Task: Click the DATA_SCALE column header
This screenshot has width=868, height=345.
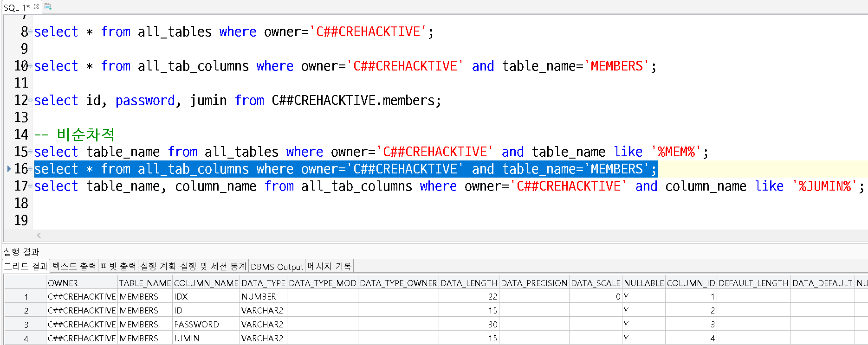Action: click(596, 283)
